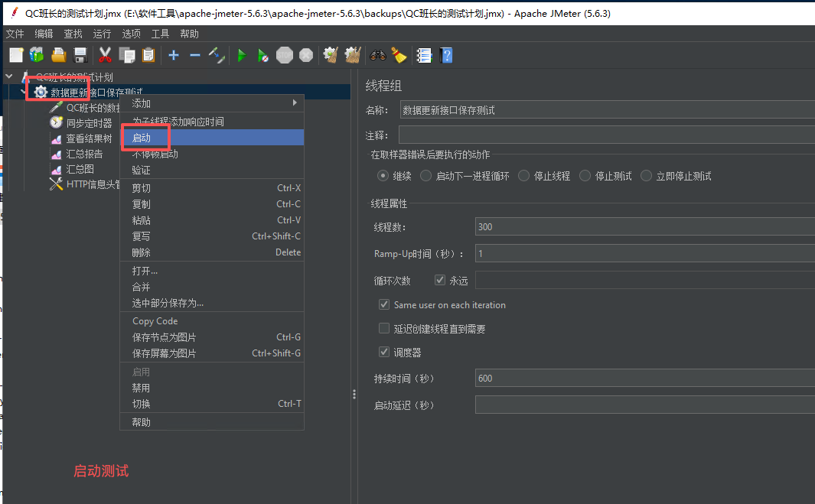Click the Function helper list icon
The width and height of the screenshot is (815, 504).
[x=424, y=55]
